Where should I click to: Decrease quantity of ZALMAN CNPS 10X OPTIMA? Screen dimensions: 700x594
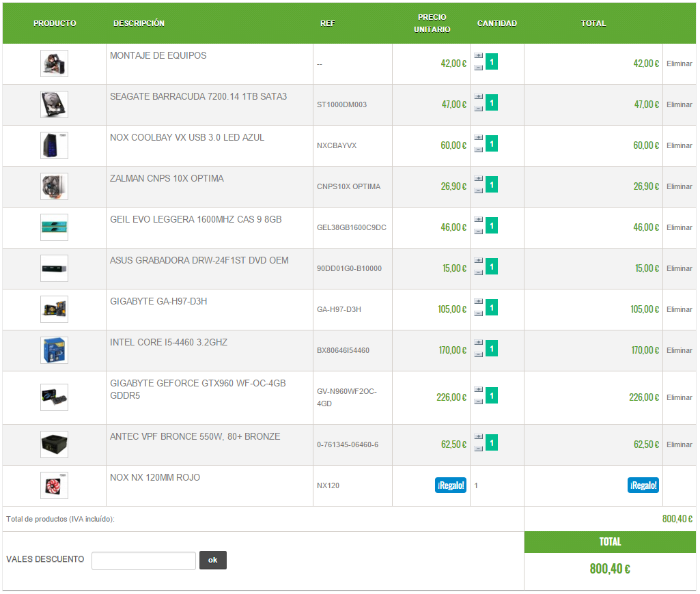pyautogui.click(x=479, y=191)
